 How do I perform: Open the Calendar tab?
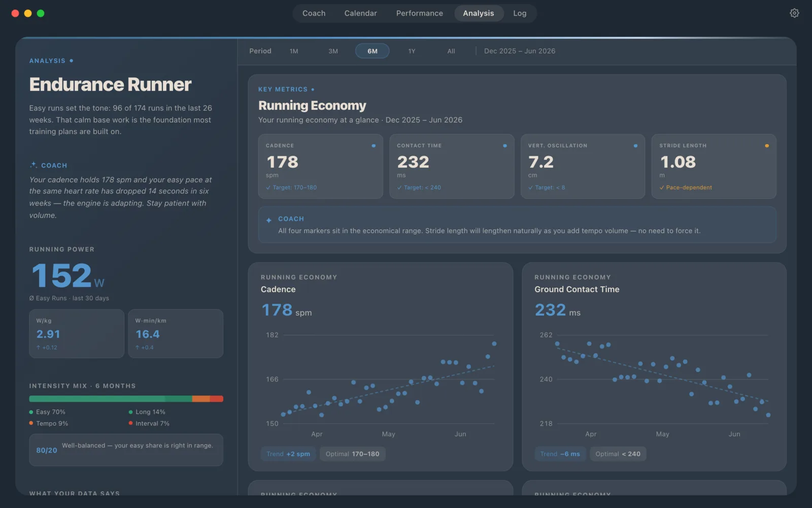coord(360,13)
